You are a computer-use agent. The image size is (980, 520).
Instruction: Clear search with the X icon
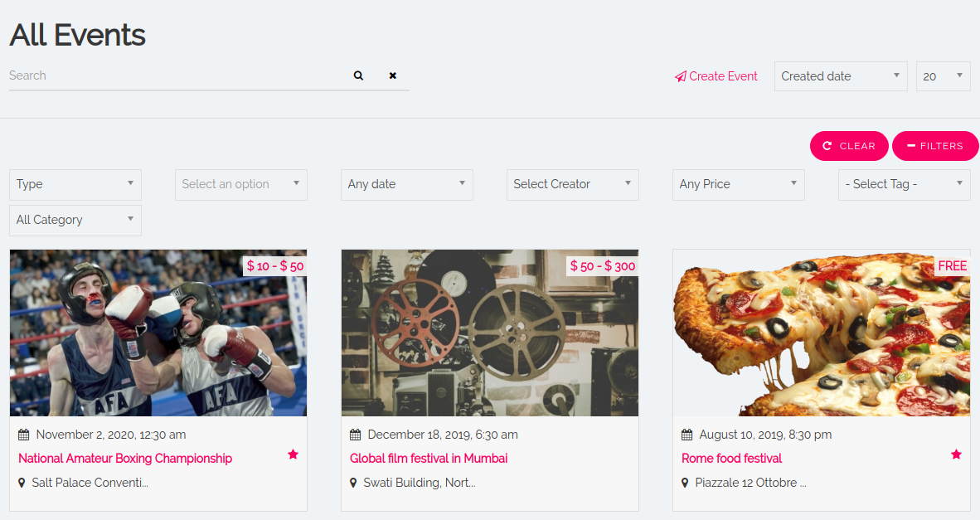click(393, 75)
